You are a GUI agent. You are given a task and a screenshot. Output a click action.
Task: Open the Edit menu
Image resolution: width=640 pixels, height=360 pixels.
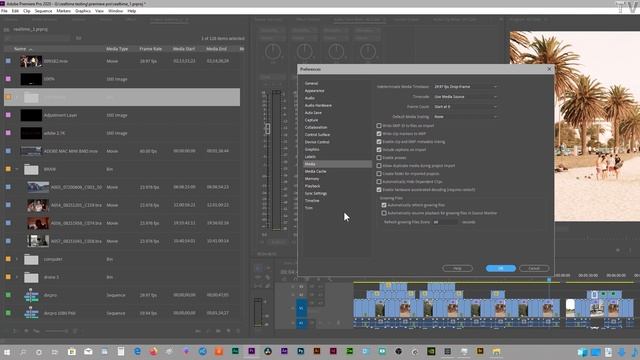(15, 11)
